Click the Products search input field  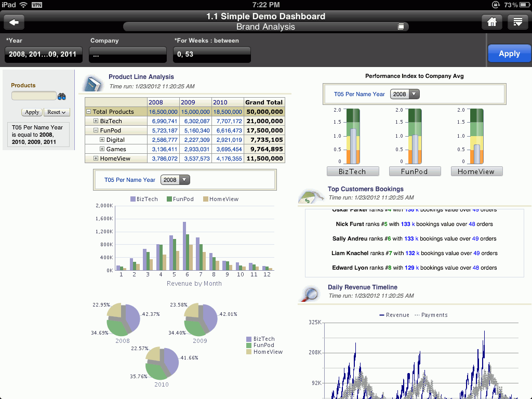[x=34, y=96]
